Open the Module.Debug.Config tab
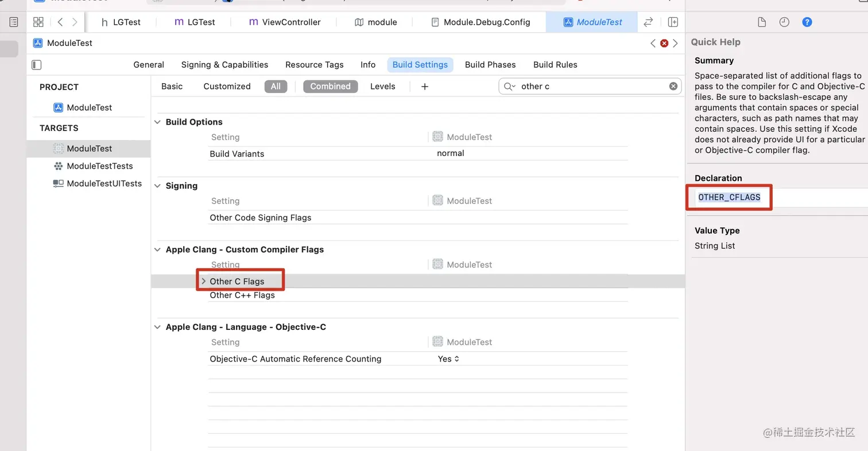This screenshot has height=451, width=868. [480, 22]
